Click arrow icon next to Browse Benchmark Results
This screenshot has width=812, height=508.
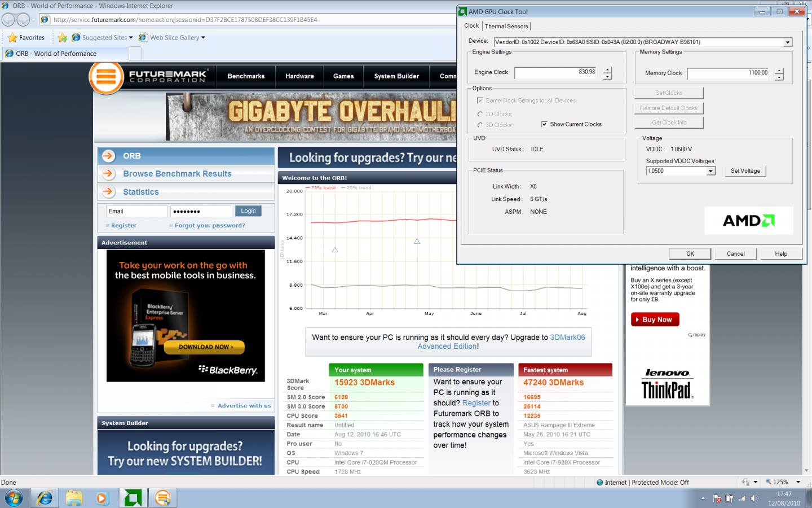(x=108, y=174)
